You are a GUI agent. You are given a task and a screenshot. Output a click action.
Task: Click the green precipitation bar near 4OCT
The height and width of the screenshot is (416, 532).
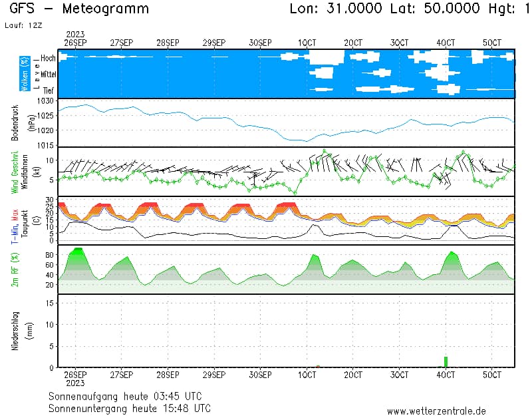[x=446, y=361]
